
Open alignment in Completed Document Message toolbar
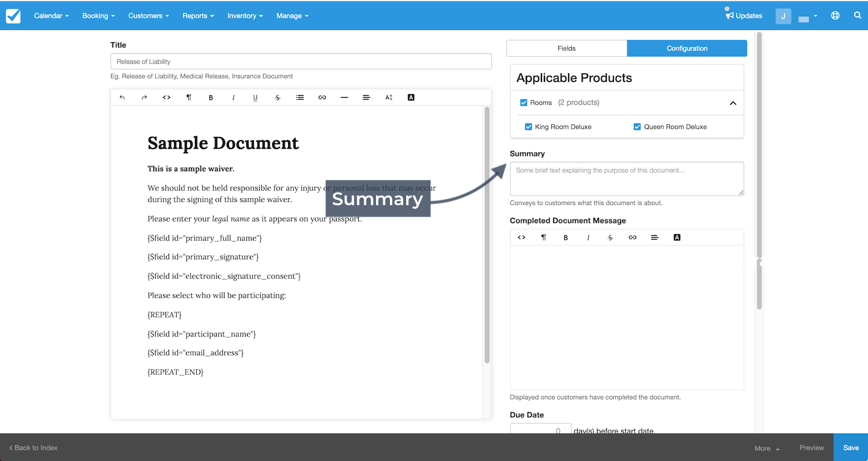[655, 237]
